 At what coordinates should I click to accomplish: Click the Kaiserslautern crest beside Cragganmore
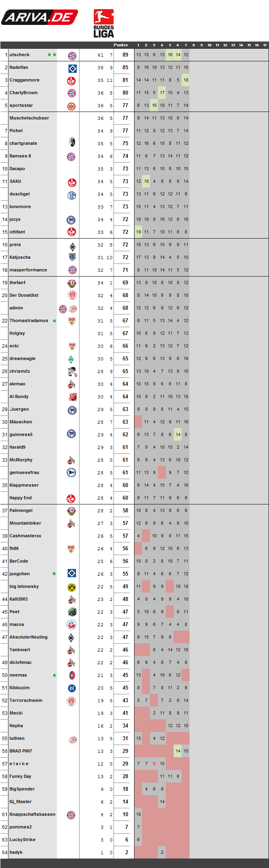(72, 81)
